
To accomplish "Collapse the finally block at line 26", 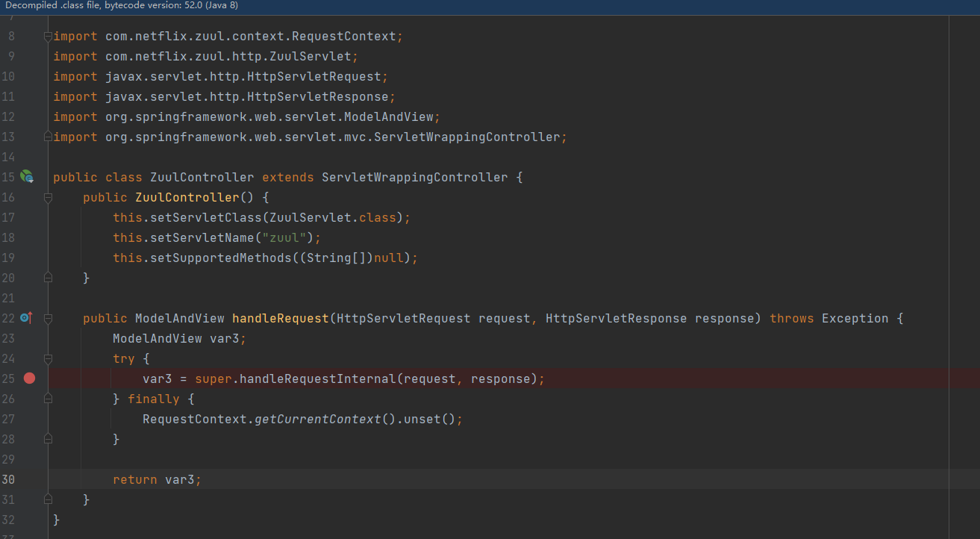I will pyautogui.click(x=48, y=399).
